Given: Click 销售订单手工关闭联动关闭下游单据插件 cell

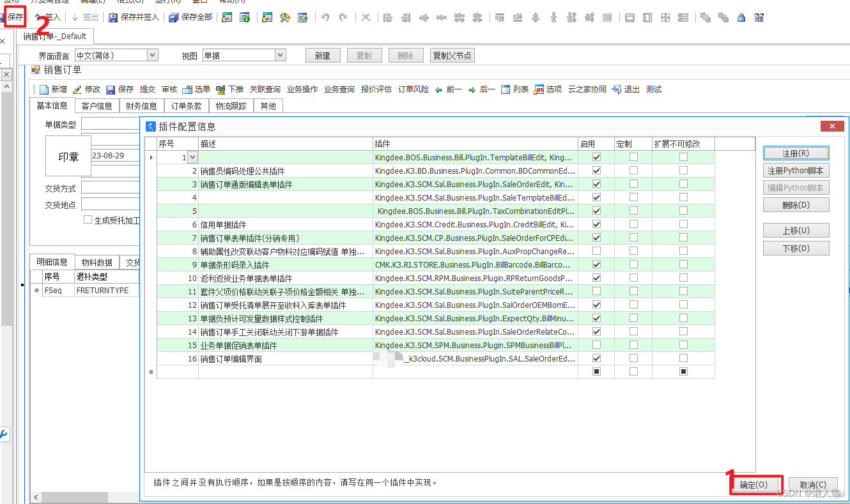Looking at the screenshot, I should [286, 332].
